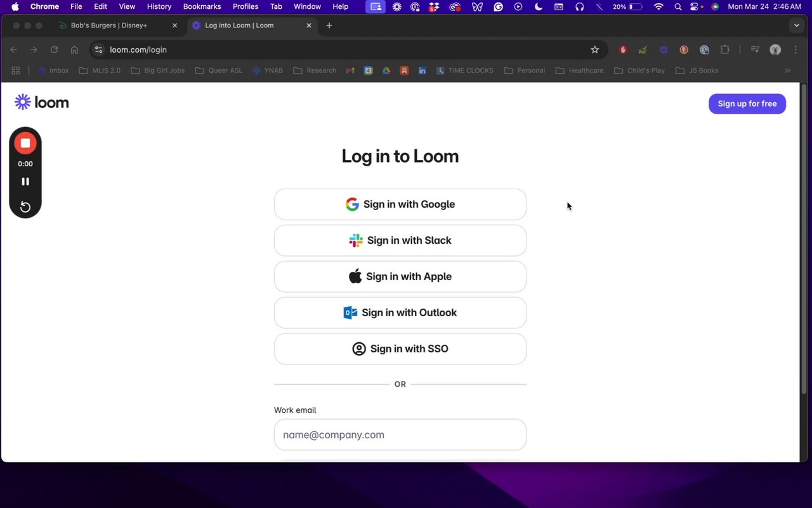
Task: Open the browser home page
Action: click(74, 50)
